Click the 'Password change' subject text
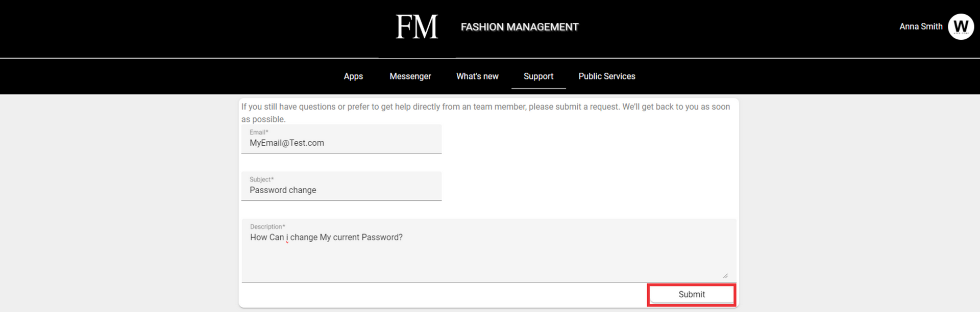This screenshot has height=312, width=980. coord(283,190)
